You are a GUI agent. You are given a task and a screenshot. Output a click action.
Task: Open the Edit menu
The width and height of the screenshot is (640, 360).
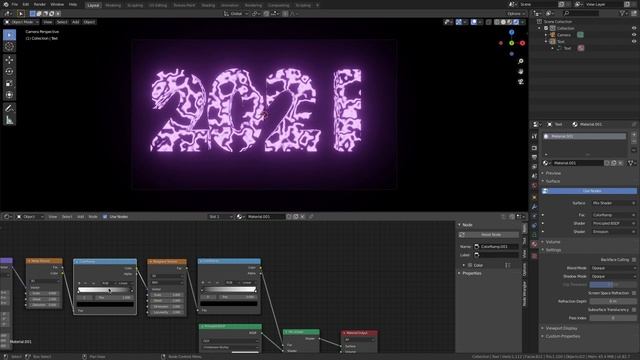pos(26,4)
